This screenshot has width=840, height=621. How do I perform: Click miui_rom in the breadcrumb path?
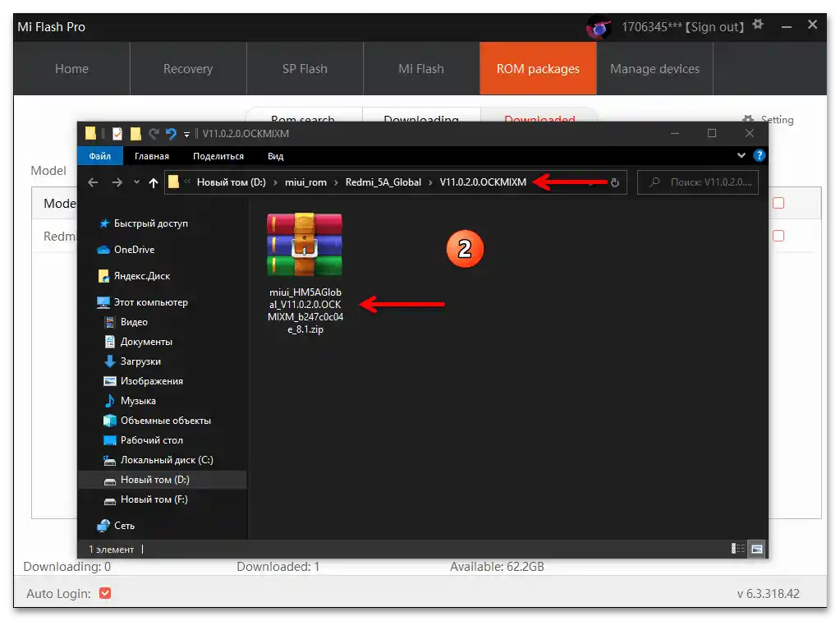tap(305, 182)
